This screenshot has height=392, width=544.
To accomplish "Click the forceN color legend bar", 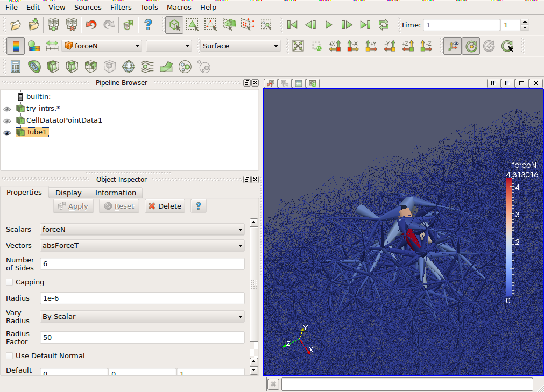I will [509, 237].
